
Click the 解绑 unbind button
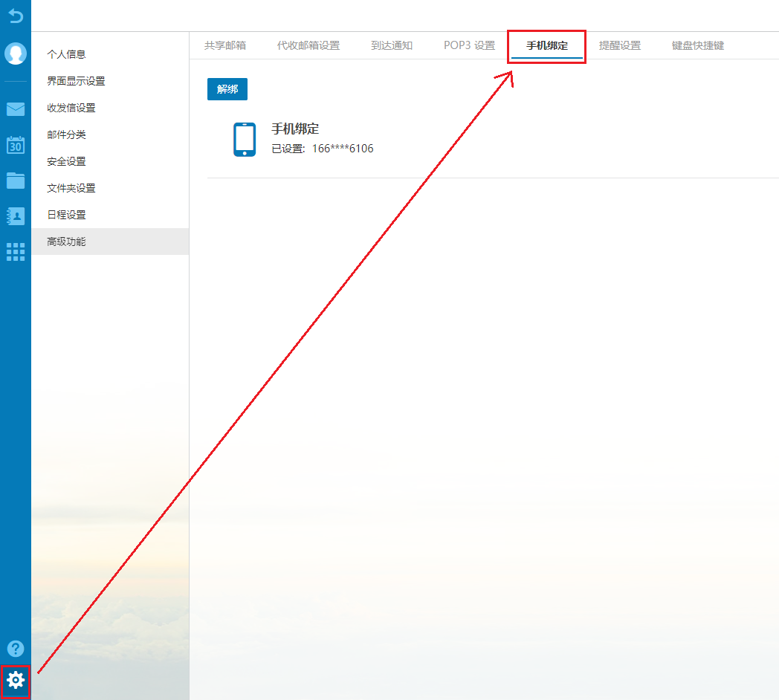click(227, 89)
